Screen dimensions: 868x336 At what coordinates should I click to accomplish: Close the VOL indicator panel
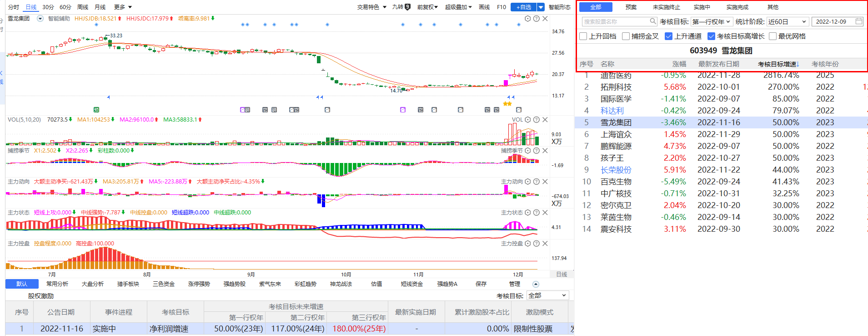(545, 120)
